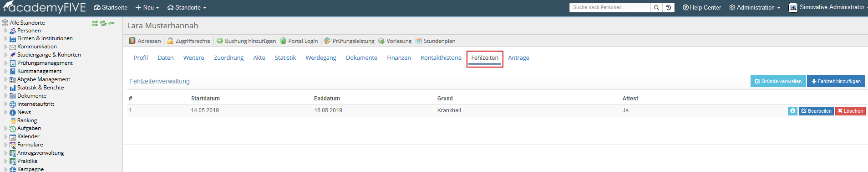868x172 pixels.
Task: Switch to the Weitere tab
Action: (193, 58)
